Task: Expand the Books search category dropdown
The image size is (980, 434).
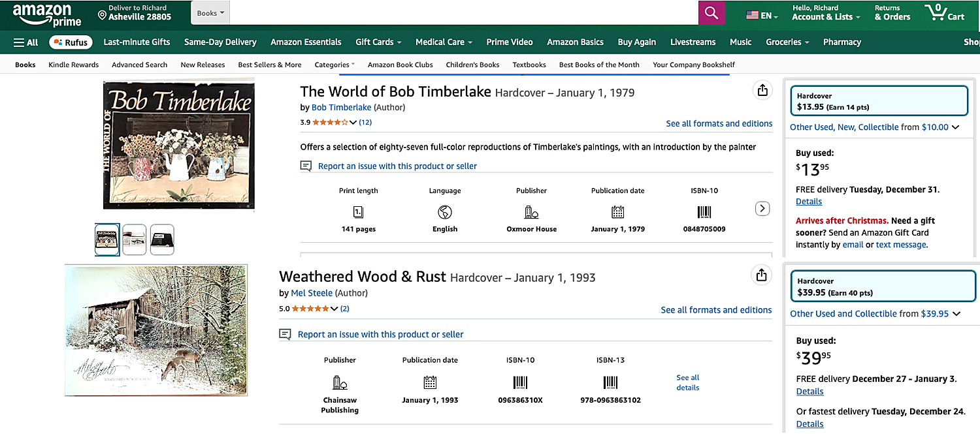Action: coord(210,13)
